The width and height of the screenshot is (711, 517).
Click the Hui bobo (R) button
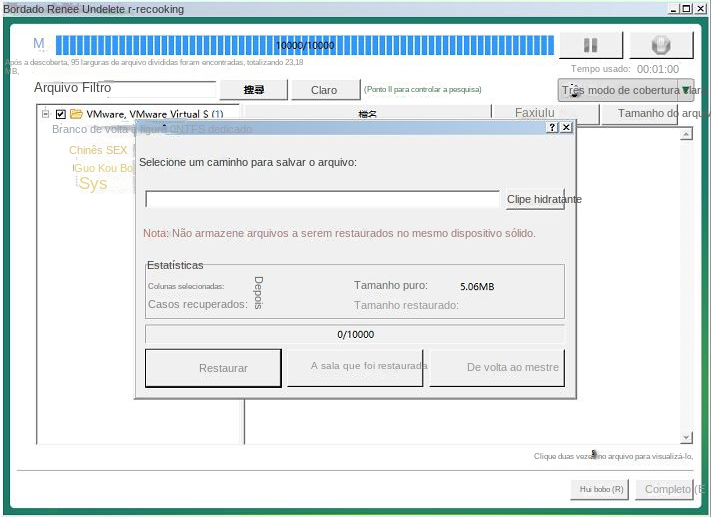point(601,489)
